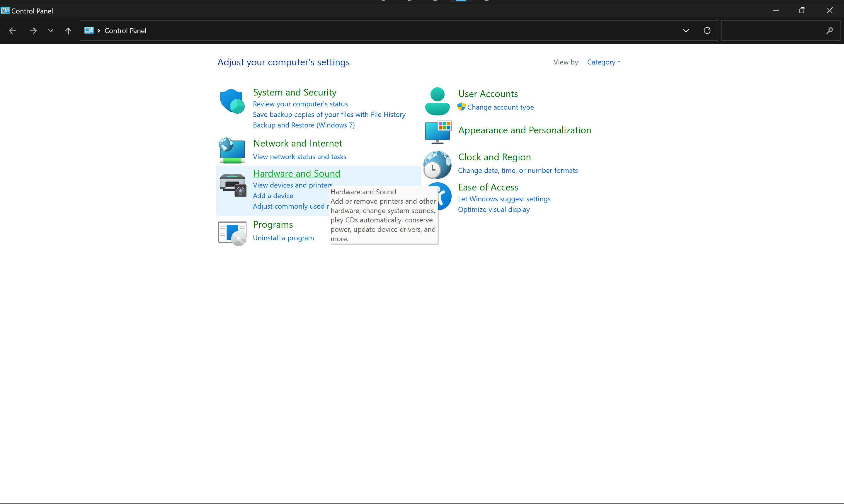Click Uninstall a program

click(283, 238)
